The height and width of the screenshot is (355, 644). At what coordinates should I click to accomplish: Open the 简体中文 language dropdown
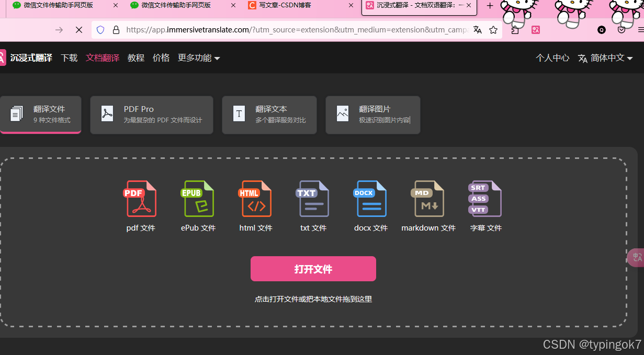point(605,58)
